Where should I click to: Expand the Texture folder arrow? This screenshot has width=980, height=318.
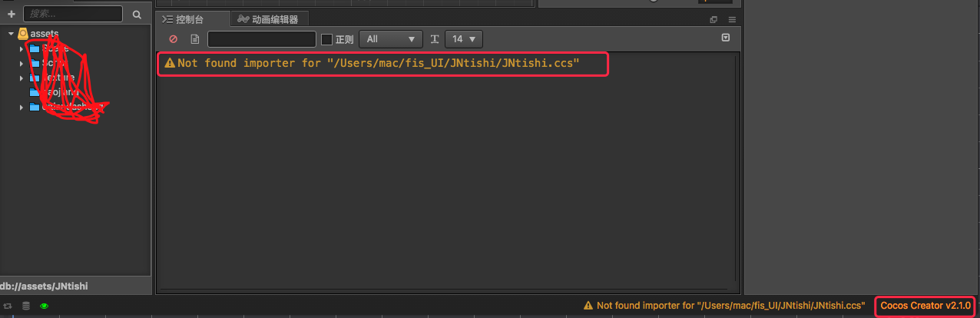click(22, 78)
